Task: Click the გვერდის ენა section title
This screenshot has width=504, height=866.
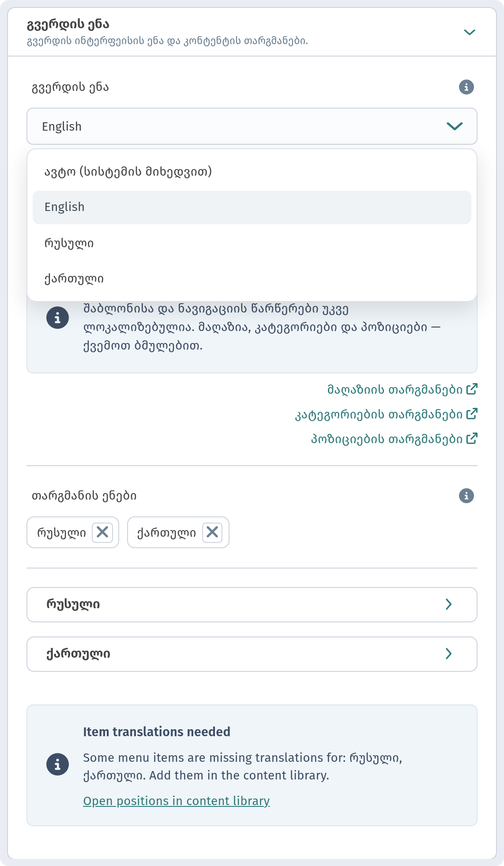Action: click(68, 24)
